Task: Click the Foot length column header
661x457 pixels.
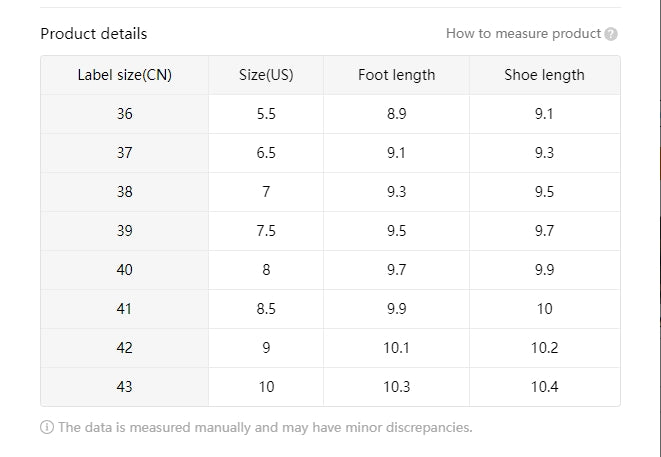Action: click(x=396, y=75)
